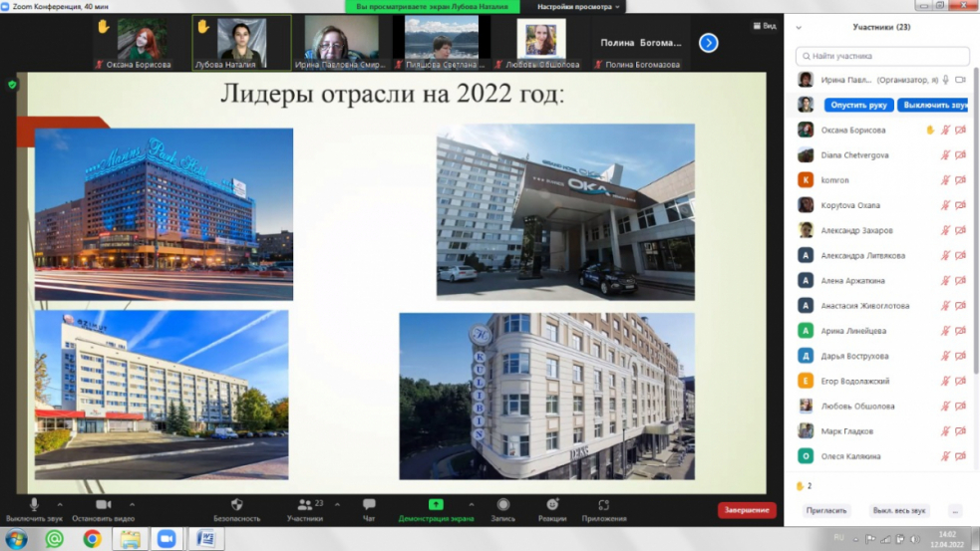Stop video using camera icon
Screen dimensions: 980x551
tap(104, 504)
